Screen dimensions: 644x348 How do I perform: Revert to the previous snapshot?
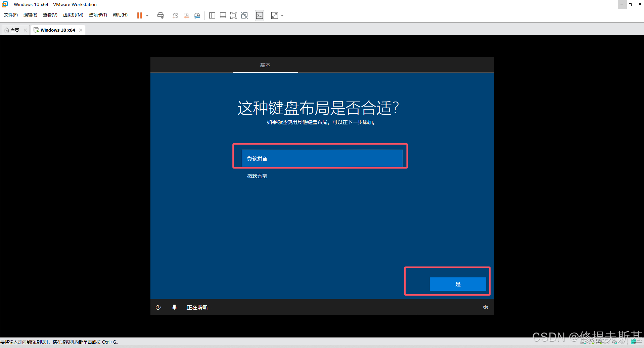click(186, 15)
